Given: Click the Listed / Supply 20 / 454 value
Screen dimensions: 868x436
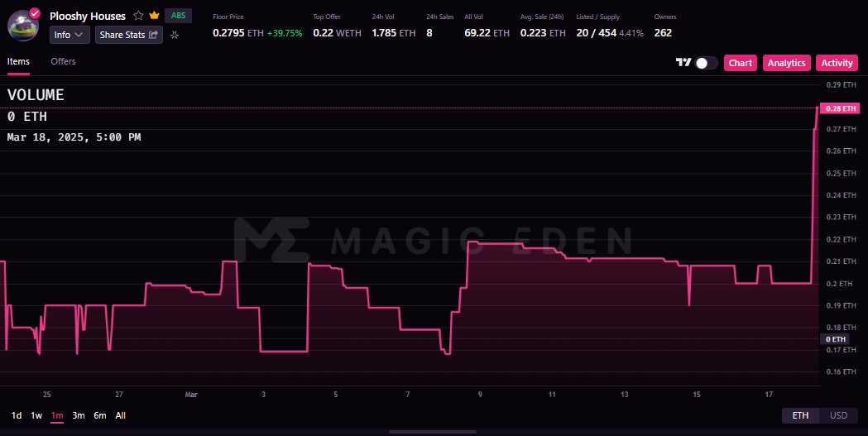Looking at the screenshot, I should coord(597,33).
